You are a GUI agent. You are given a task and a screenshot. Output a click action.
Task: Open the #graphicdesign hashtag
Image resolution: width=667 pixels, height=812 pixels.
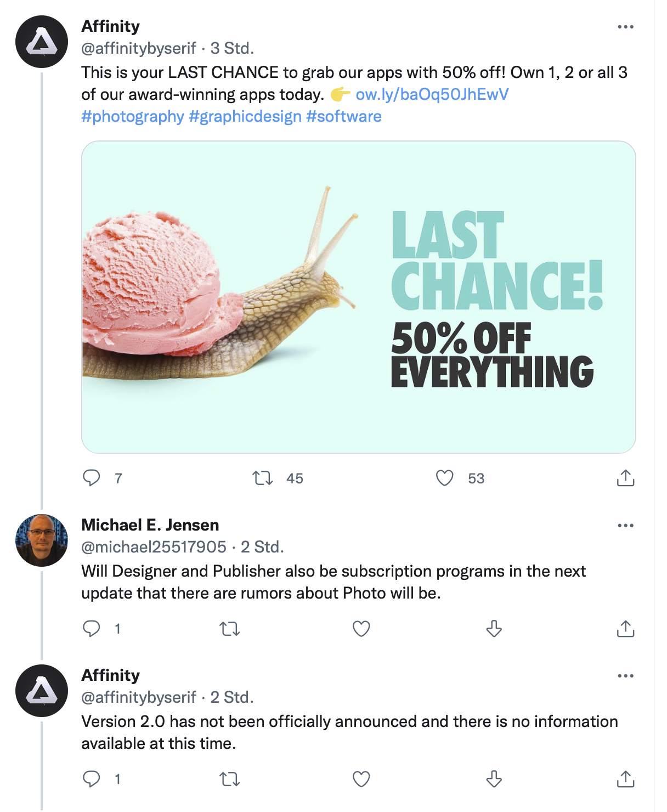point(245,116)
